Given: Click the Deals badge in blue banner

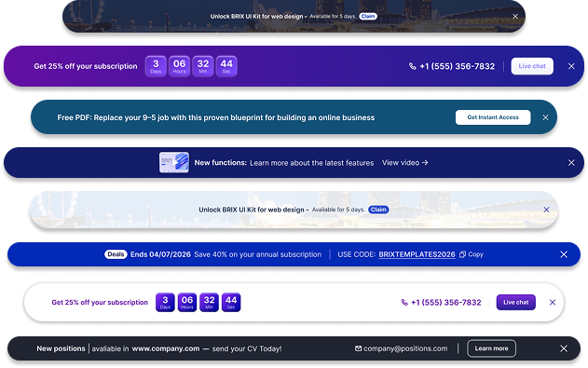Looking at the screenshot, I should coord(116,254).
